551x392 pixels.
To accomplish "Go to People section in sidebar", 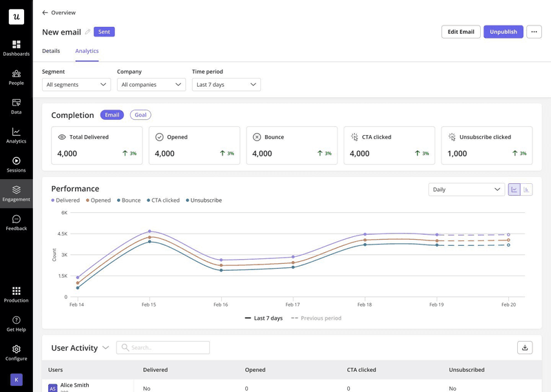I will coord(16,76).
